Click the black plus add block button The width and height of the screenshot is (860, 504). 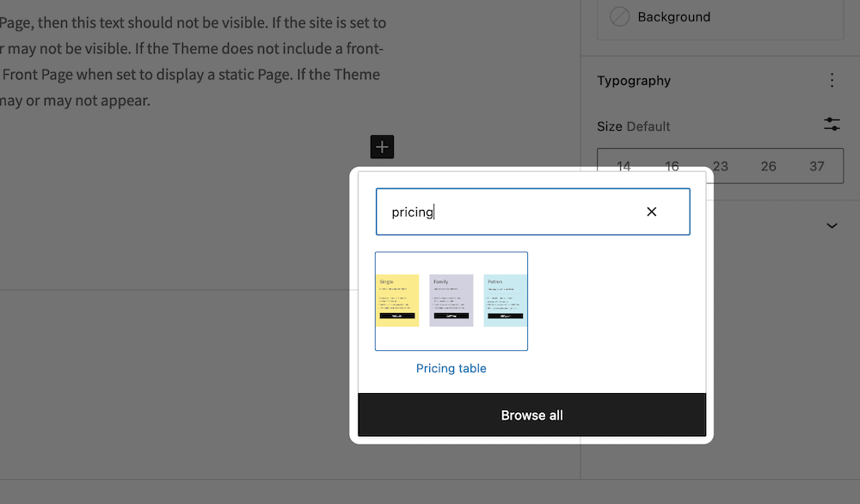point(382,147)
